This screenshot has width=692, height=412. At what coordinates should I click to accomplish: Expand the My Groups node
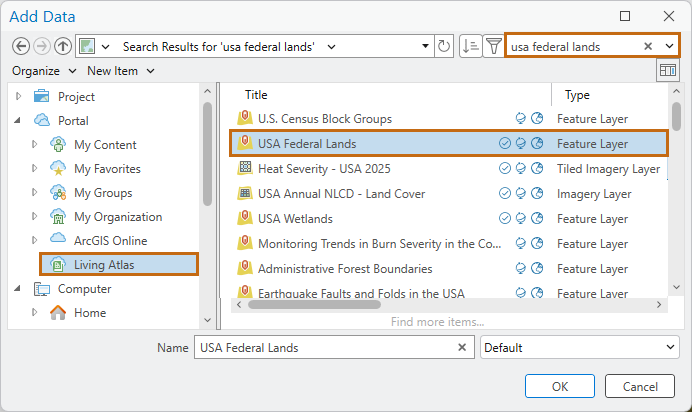(x=34, y=192)
